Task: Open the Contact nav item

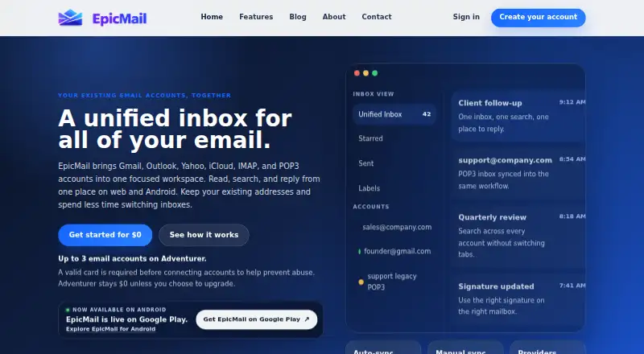Action: coord(377,17)
